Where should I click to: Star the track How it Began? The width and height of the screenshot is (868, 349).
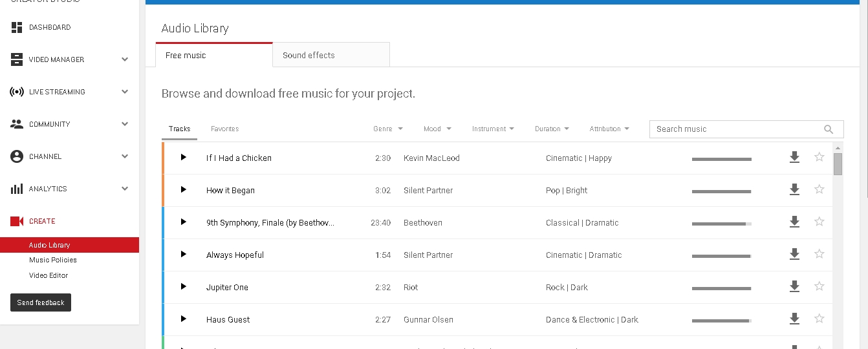tap(819, 189)
